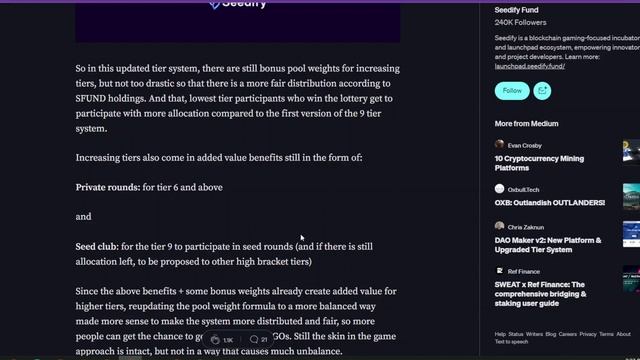Click Evan Crosby's avatar icon
The width and height of the screenshot is (640, 360).
coord(499,144)
